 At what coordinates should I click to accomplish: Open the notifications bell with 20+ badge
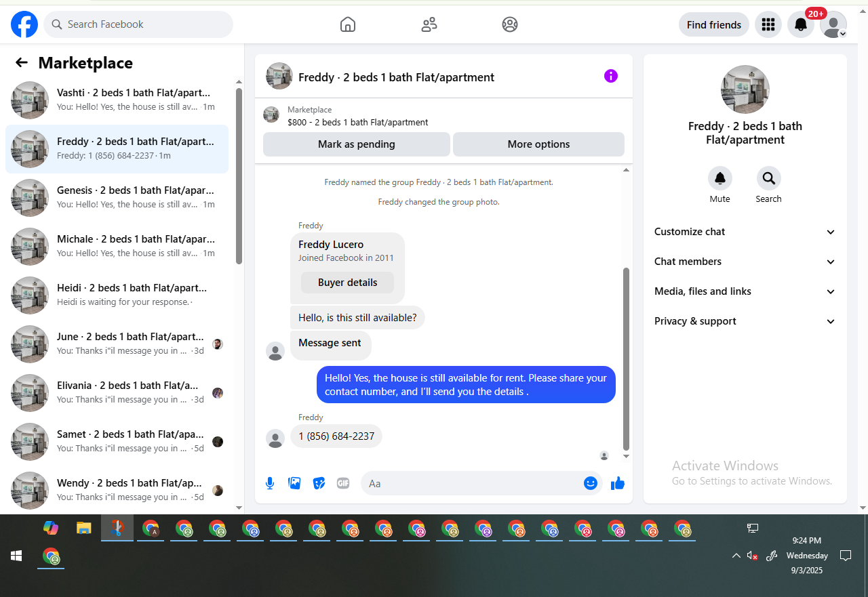(801, 24)
